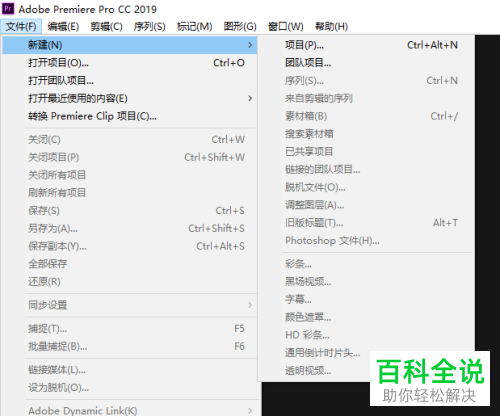Image resolution: width=500 pixels, height=416 pixels.
Task: Choose 旧版标题(T)... in submenu
Action: [367, 223]
